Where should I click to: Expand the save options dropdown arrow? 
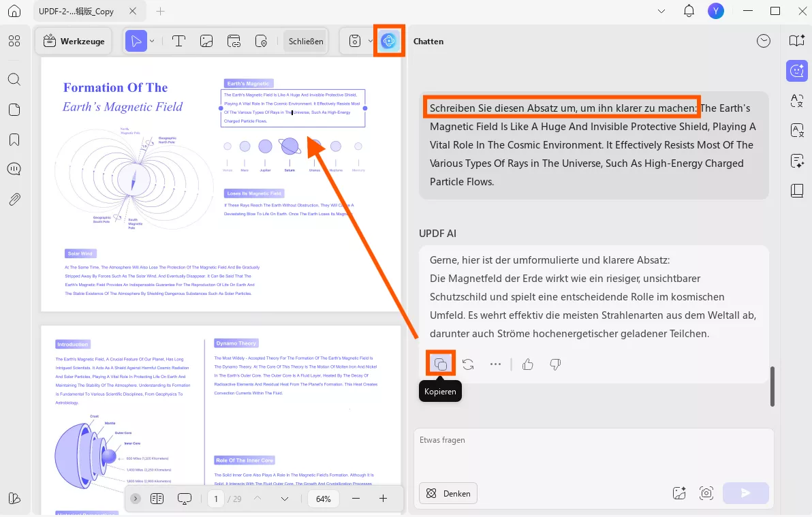point(370,41)
